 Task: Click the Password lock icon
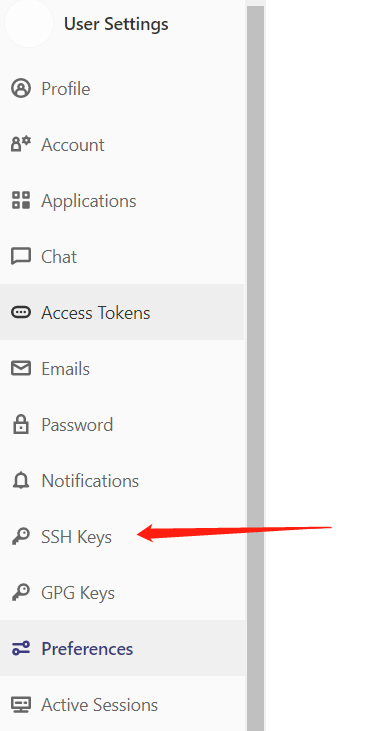21,424
